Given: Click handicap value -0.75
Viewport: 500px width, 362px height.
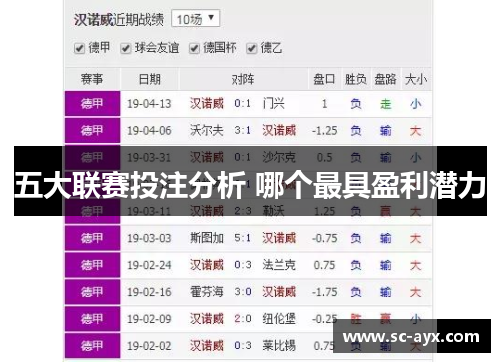Looking at the screenshot, I should pos(324,238).
